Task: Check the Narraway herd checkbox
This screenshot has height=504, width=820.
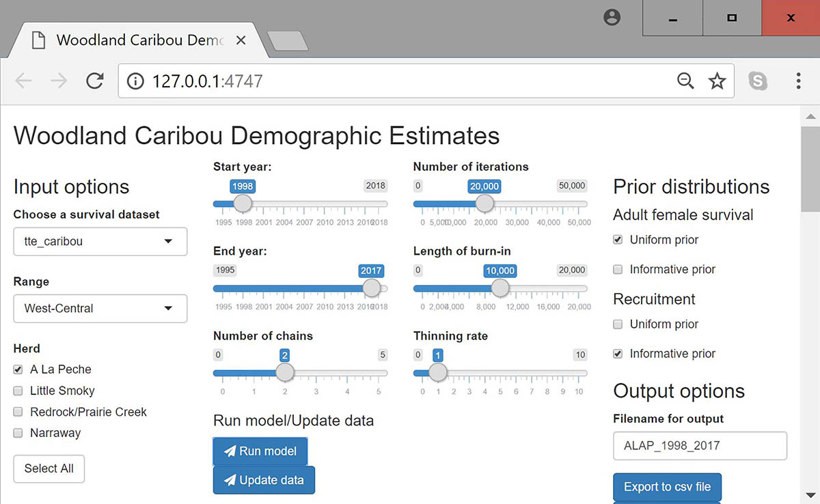Action: (x=18, y=433)
